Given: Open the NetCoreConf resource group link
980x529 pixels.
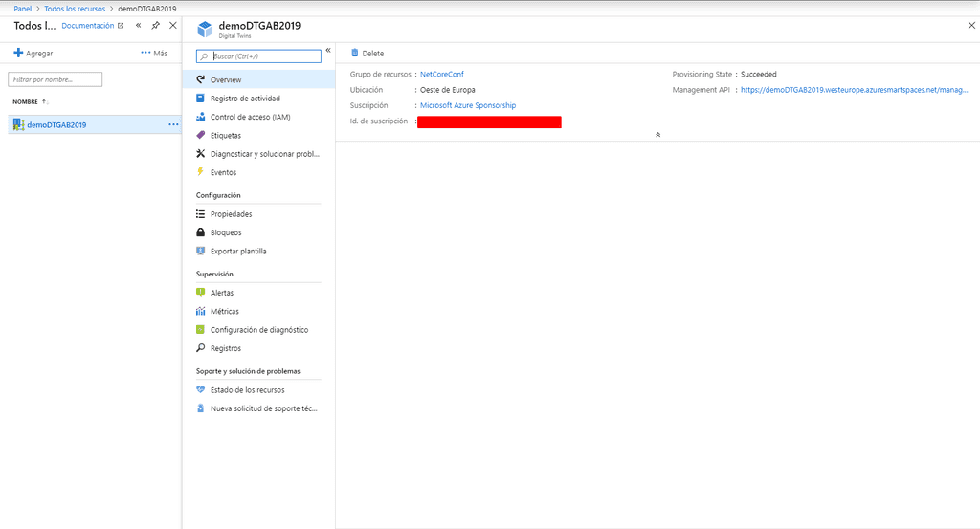Looking at the screenshot, I should 441,74.
